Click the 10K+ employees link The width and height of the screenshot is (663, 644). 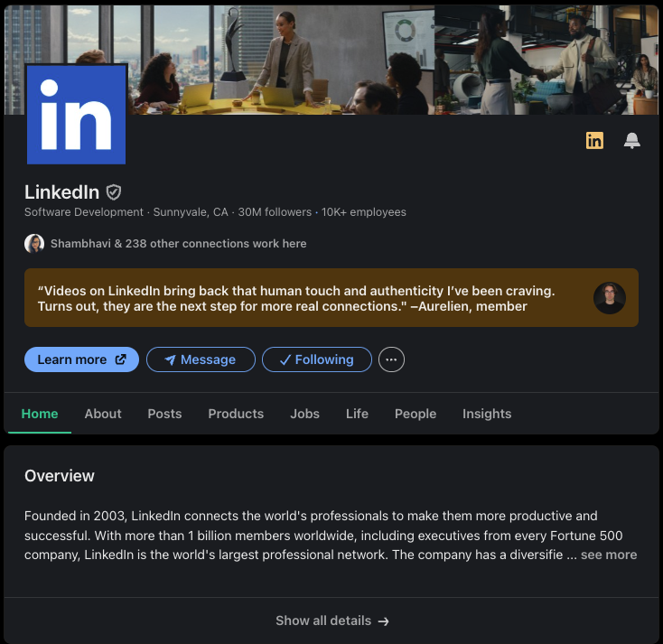(x=364, y=212)
